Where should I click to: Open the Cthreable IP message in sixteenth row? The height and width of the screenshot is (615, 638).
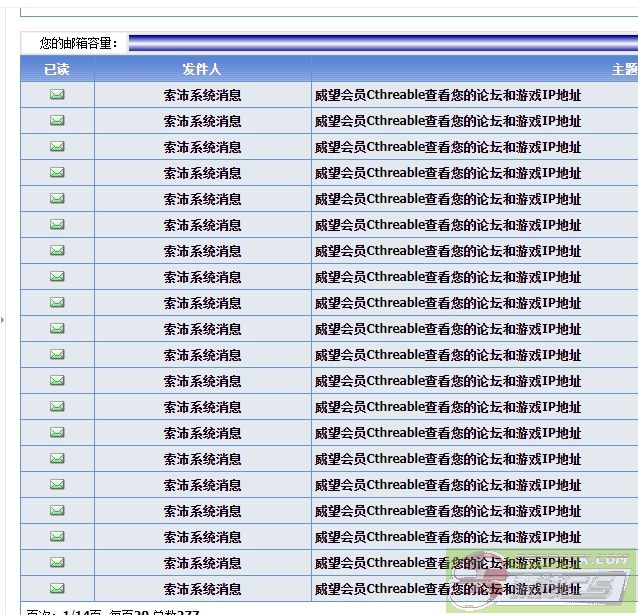coord(448,485)
